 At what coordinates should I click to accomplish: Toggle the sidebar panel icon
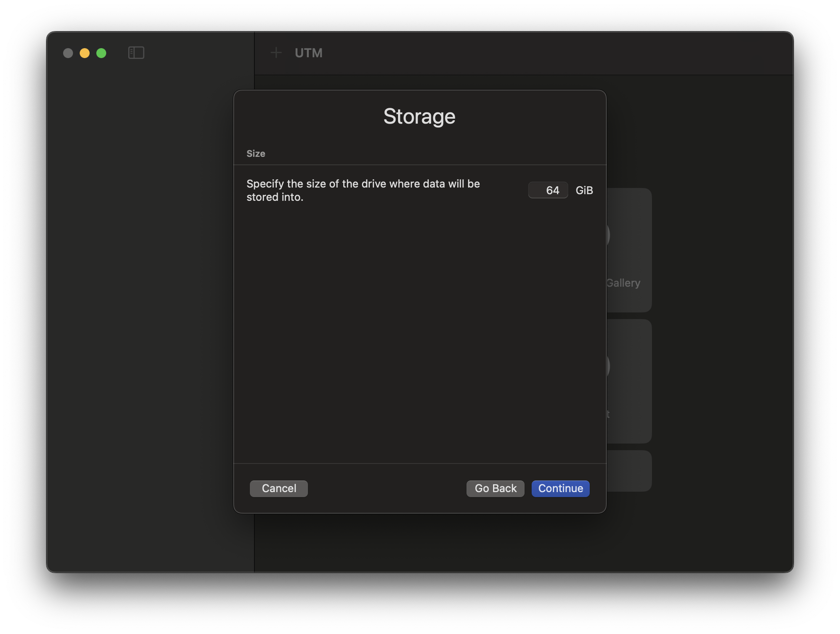click(x=136, y=53)
